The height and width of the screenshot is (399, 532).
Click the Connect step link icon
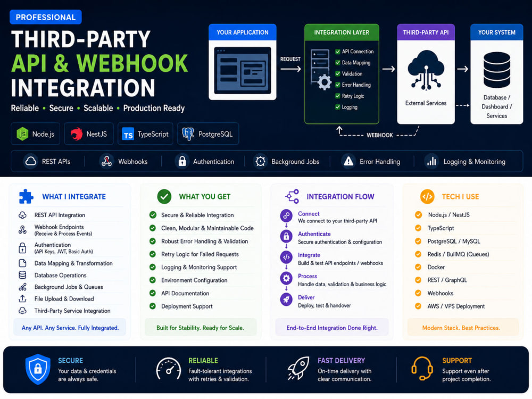tap(286, 215)
